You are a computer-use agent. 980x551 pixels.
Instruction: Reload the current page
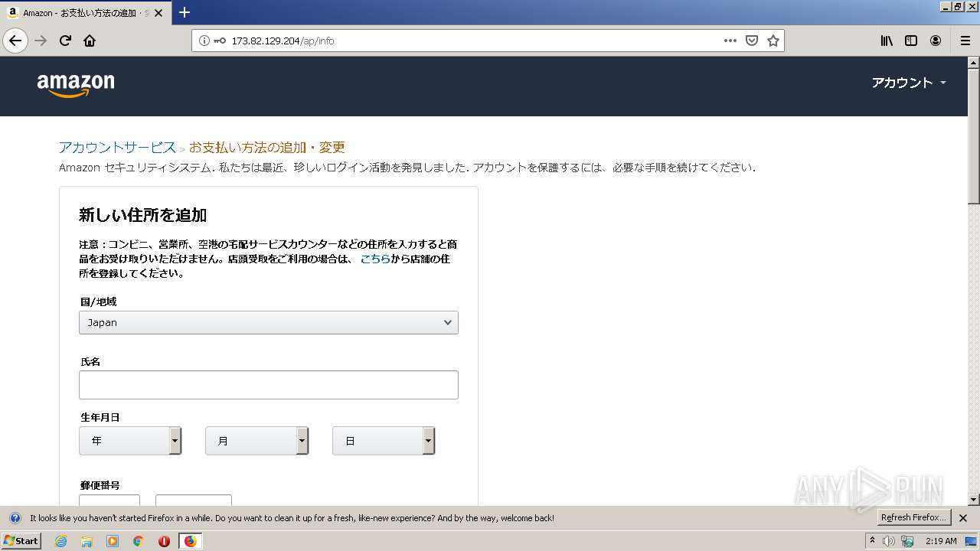66,41
